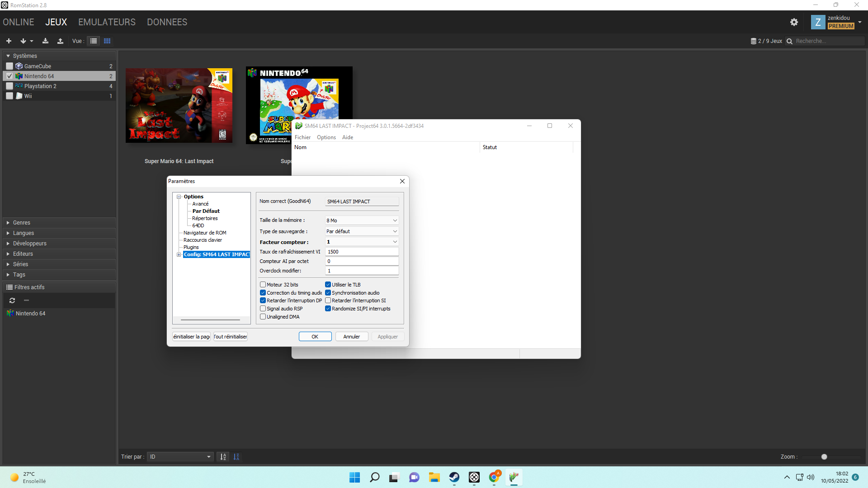The width and height of the screenshot is (868, 488).
Task: Click the Annuler button
Action: (x=351, y=337)
